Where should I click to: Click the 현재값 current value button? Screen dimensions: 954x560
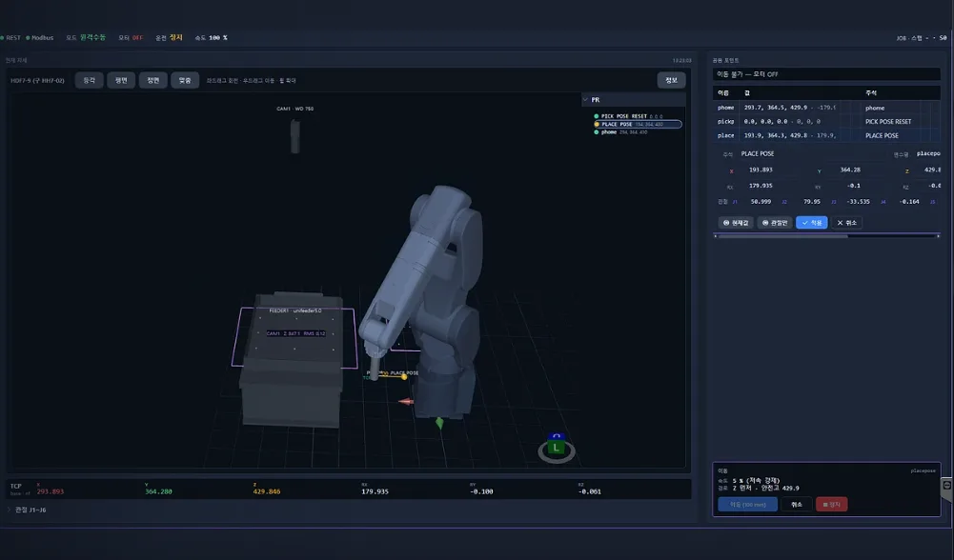[736, 223]
